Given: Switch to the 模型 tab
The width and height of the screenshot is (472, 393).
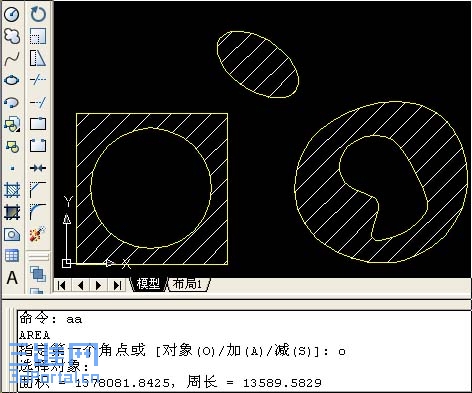Looking at the screenshot, I should click(x=148, y=284).
